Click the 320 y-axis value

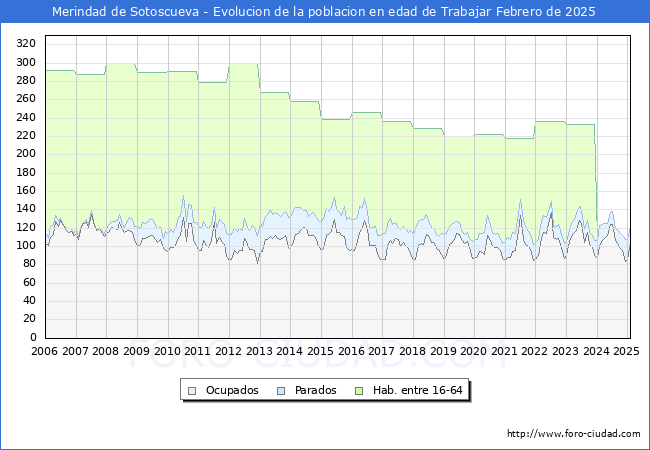tap(26, 44)
